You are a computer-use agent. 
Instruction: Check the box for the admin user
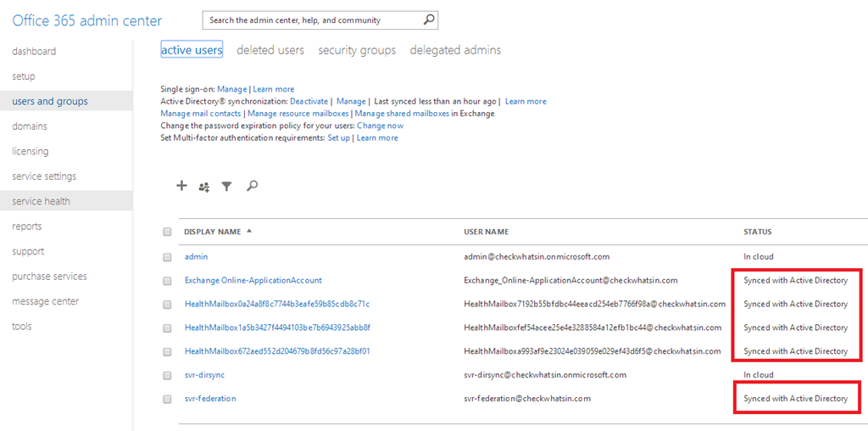tap(167, 257)
